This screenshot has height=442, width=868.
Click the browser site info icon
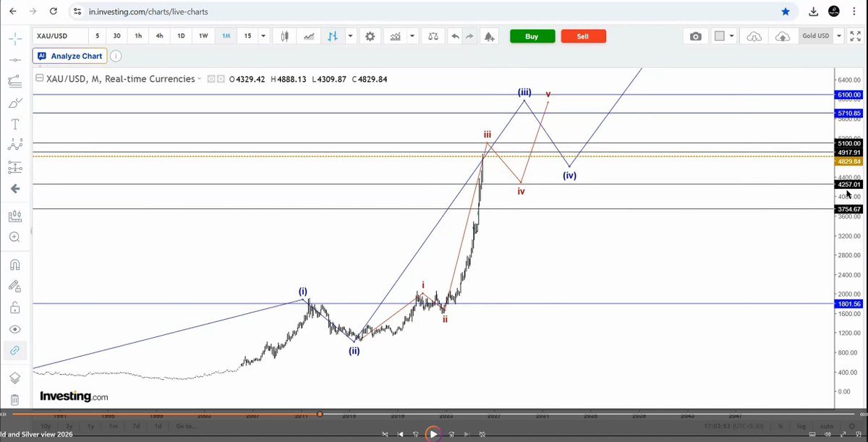(77, 12)
